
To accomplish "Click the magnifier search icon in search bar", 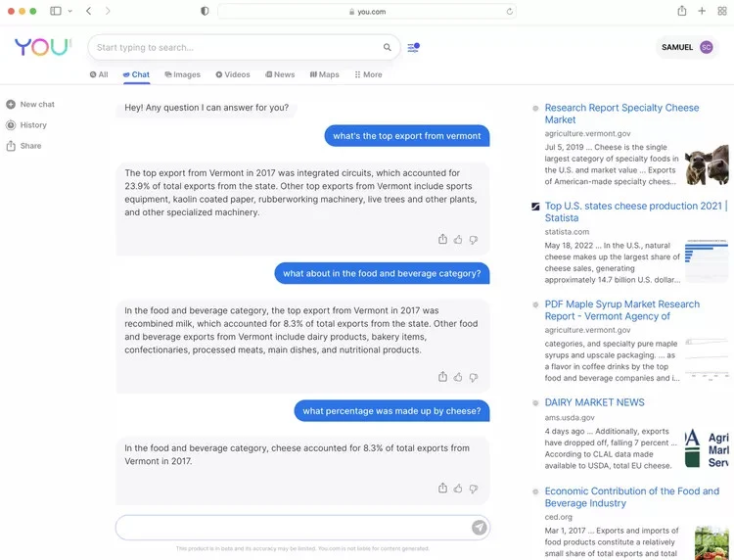I will pyautogui.click(x=388, y=47).
